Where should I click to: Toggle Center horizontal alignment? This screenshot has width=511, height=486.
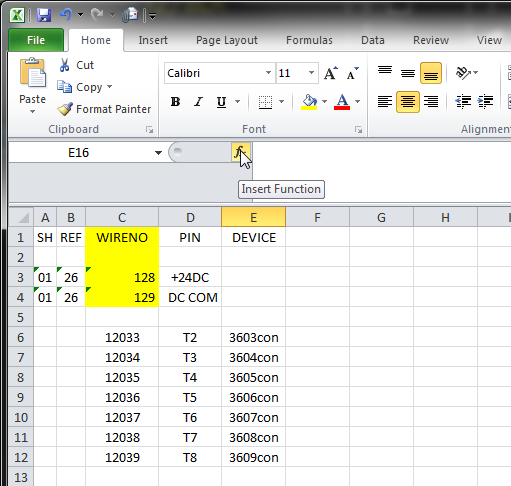pyautogui.click(x=408, y=101)
